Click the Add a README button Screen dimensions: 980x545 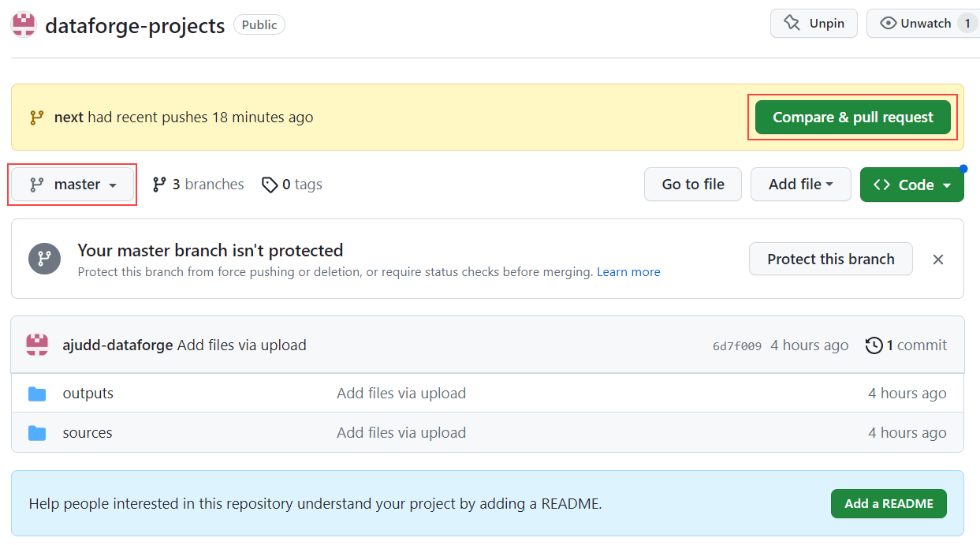click(889, 503)
